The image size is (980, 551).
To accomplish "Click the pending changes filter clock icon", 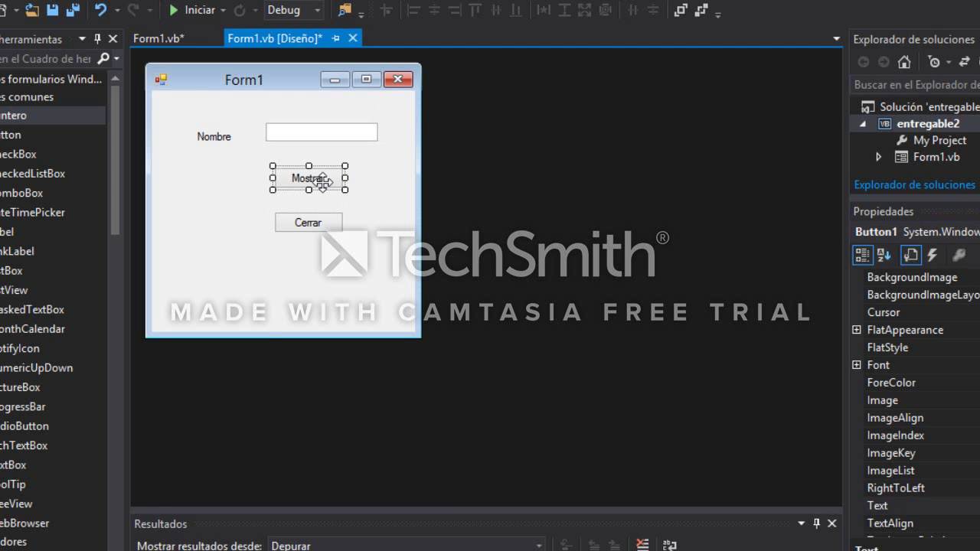I will pyautogui.click(x=934, y=62).
